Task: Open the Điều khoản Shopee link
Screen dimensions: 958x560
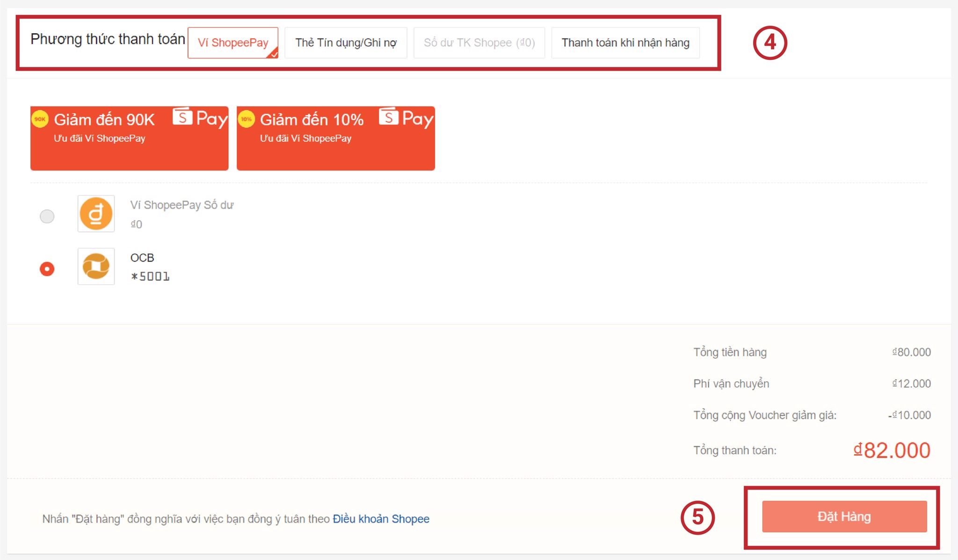Action: pyautogui.click(x=381, y=519)
